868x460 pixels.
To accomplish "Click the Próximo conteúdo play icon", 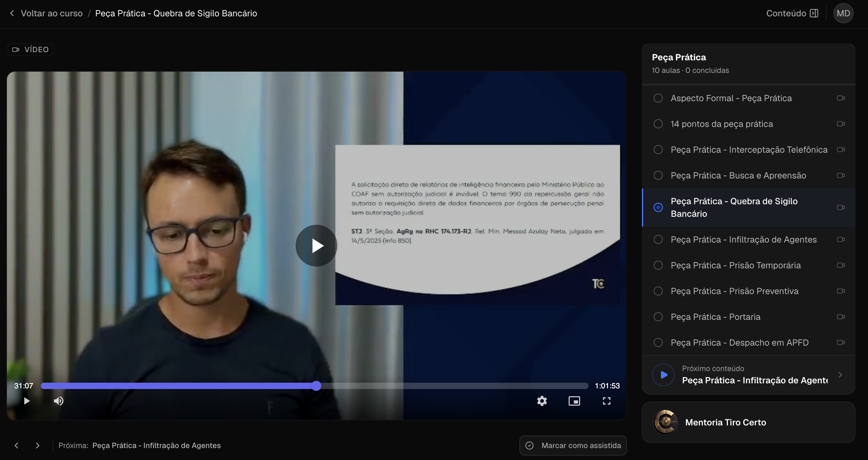I will click(663, 375).
